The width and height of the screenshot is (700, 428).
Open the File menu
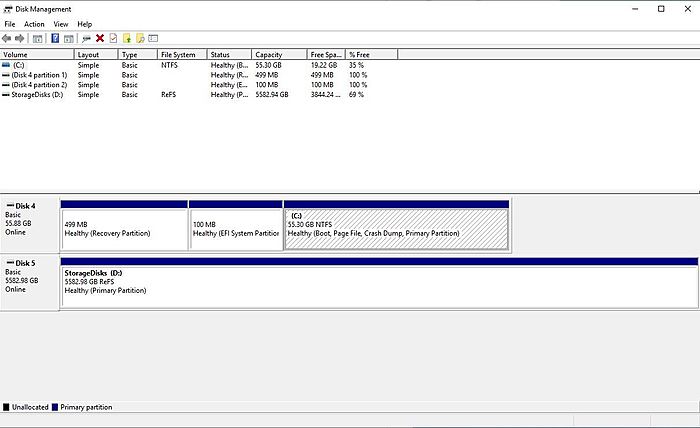coord(10,23)
